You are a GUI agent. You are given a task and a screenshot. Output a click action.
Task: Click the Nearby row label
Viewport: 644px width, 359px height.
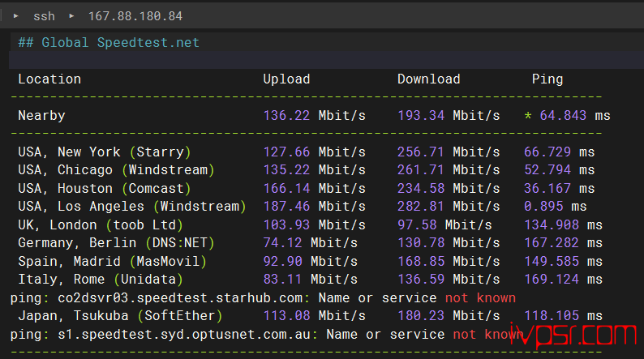pos(41,116)
